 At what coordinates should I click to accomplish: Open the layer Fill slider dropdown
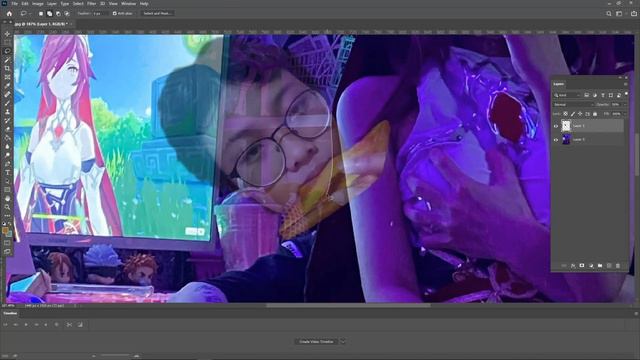click(624, 114)
